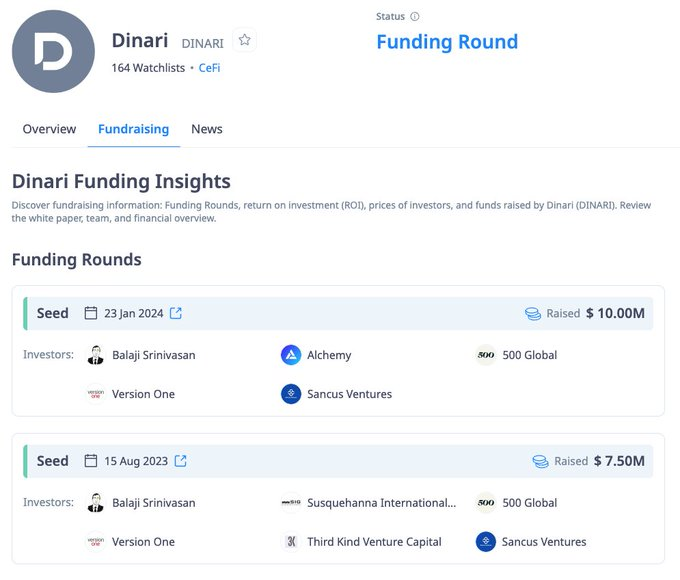Viewport: 680px width, 580px height.
Task: Open Sancus Ventures investor name in Aug 2023 round
Action: tap(544, 541)
